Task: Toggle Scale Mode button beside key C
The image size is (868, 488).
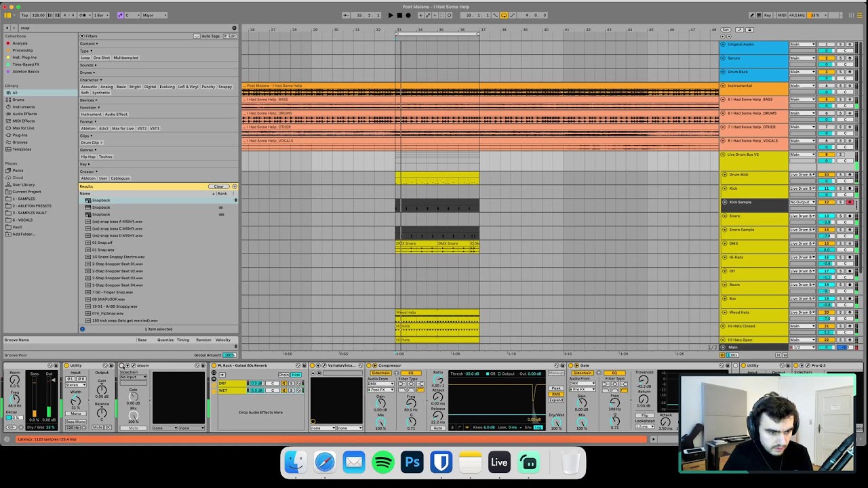Action: click(x=121, y=15)
